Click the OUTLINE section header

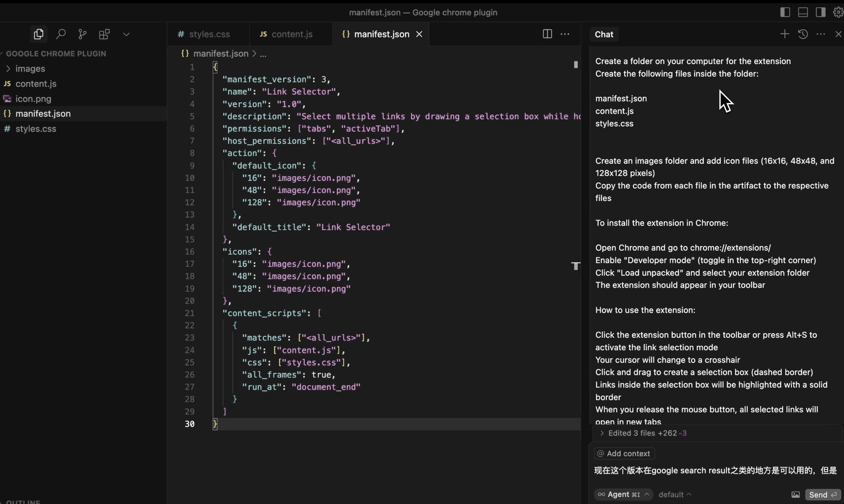point(23,502)
